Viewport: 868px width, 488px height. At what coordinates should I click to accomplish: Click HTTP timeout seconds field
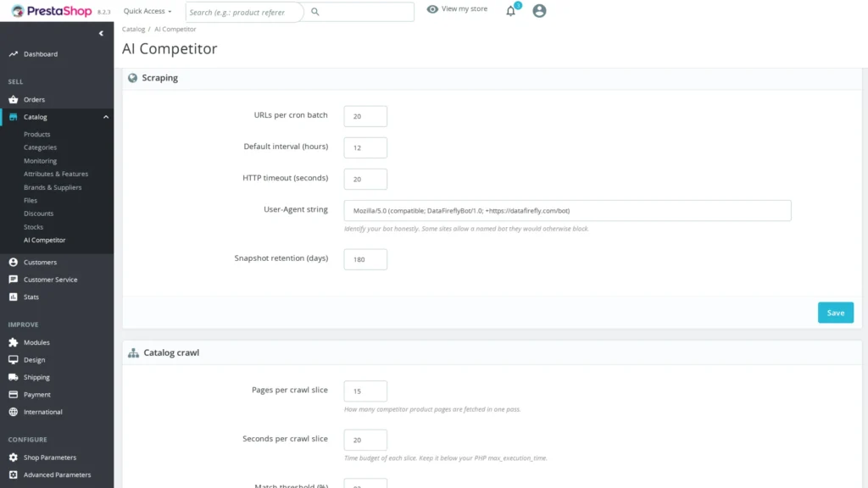tap(365, 180)
